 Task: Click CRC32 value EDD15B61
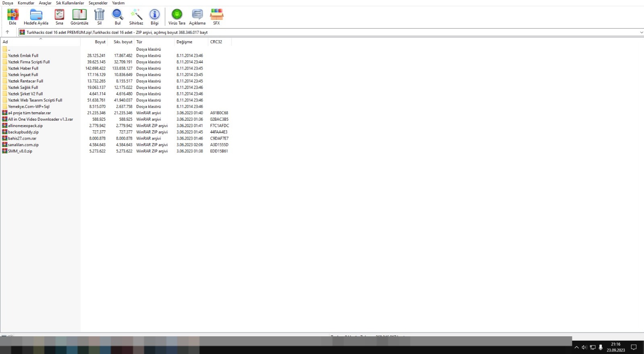[219, 151]
